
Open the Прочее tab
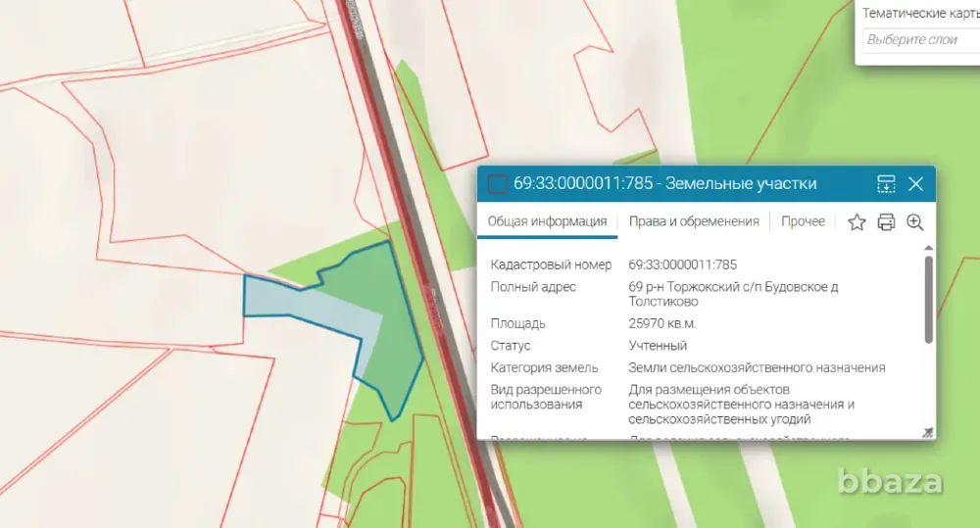click(x=804, y=221)
